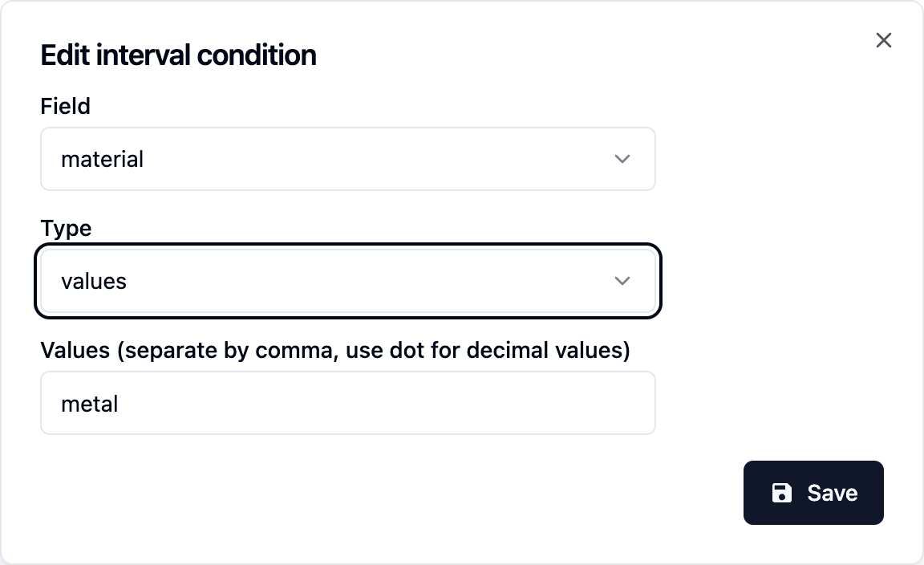Click the Values separate by comma label
Screen dimensions: 924x565
pos(335,350)
